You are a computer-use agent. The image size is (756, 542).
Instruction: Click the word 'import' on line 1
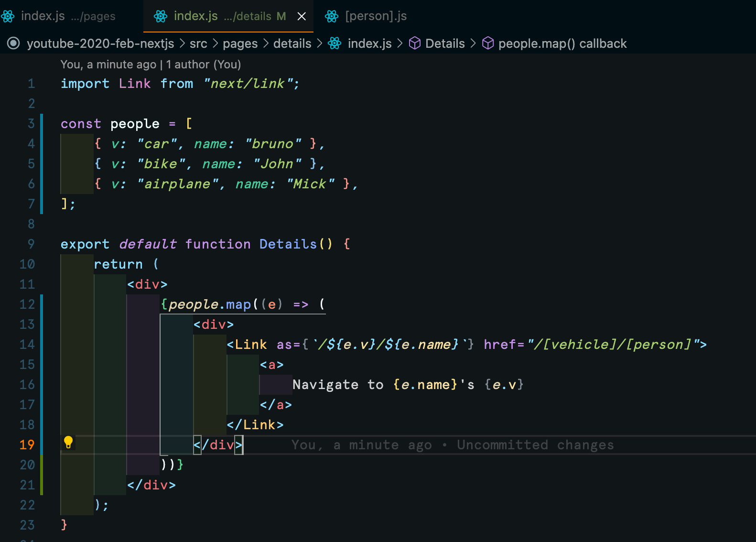coord(85,84)
